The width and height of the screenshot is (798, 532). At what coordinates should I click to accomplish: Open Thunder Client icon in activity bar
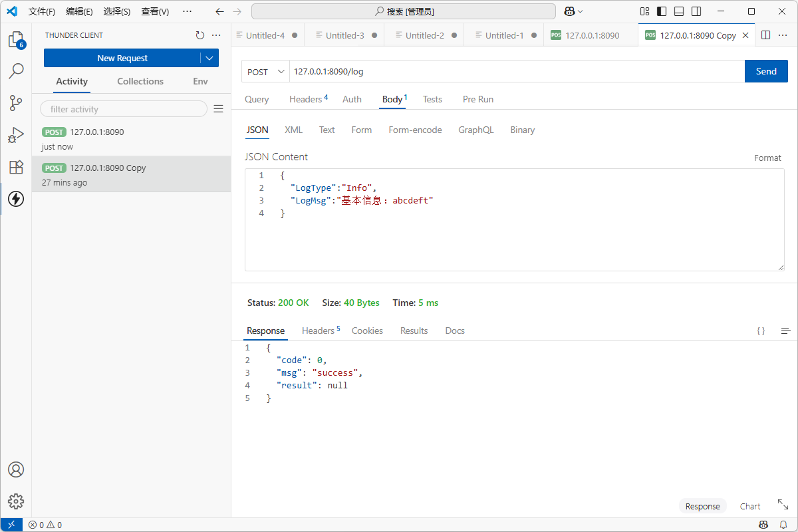click(16, 198)
